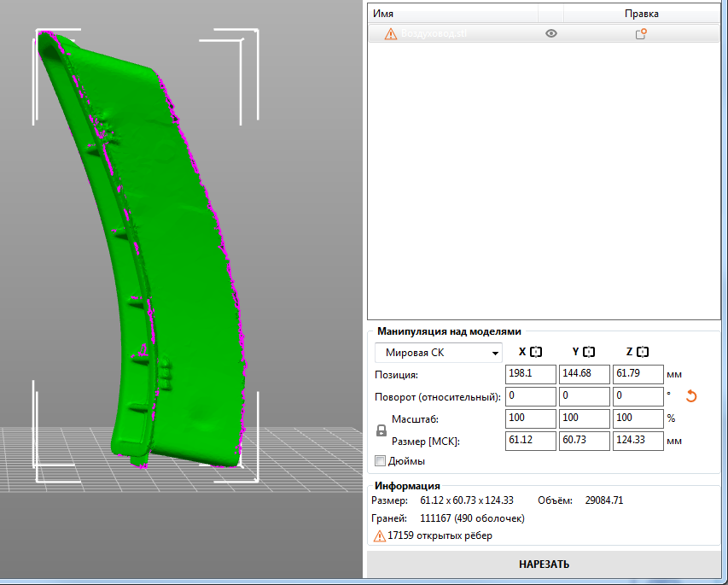728x585 pixels.
Task: Toggle visibility eye for Воздуховод.stl
Action: click(x=551, y=34)
